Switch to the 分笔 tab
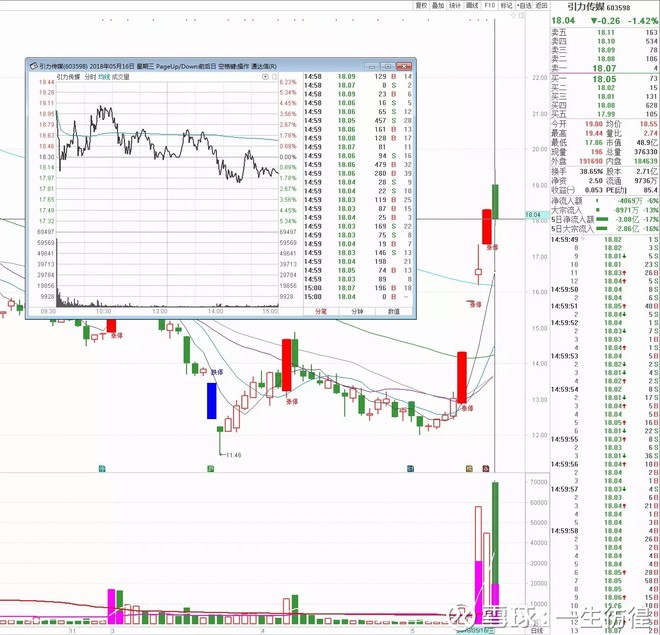This screenshot has height=635, width=660. (321, 311)
